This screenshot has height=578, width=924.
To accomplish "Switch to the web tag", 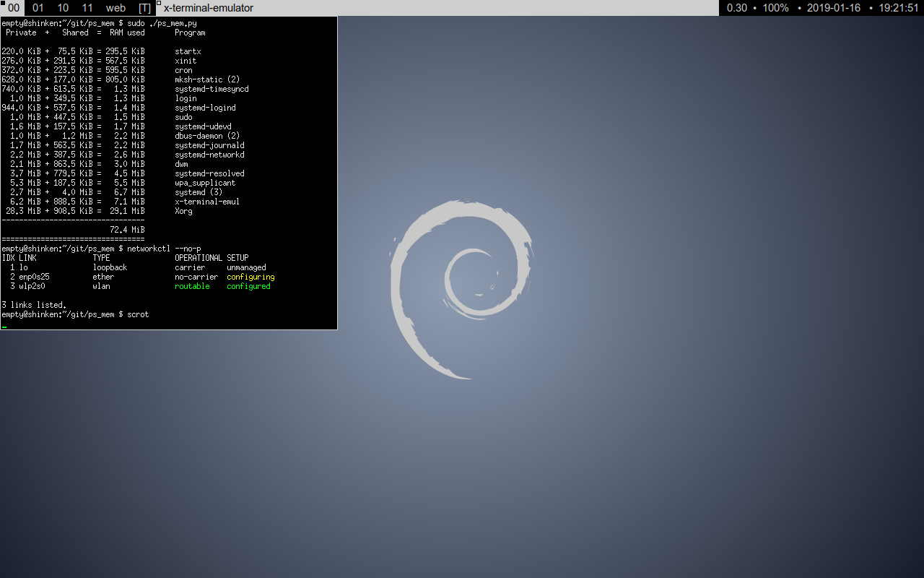I will tap(115, 8).
